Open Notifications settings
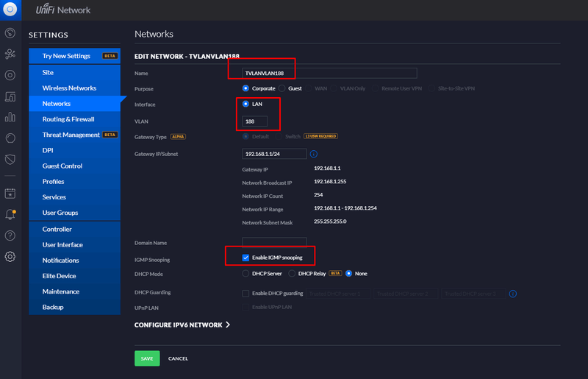Screen dimensions: 588x379 [75, 261]
